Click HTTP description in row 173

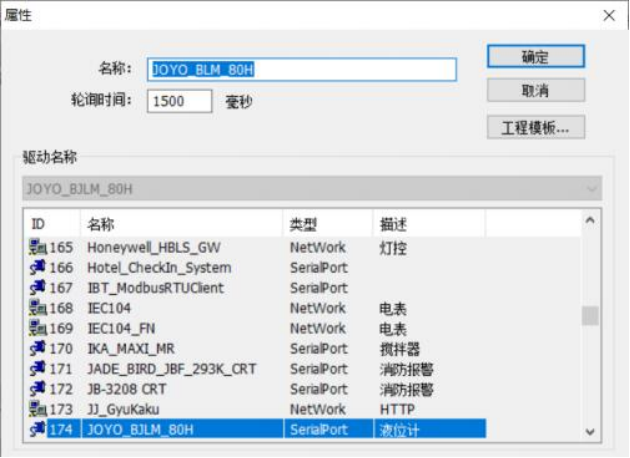coord(397,409)
